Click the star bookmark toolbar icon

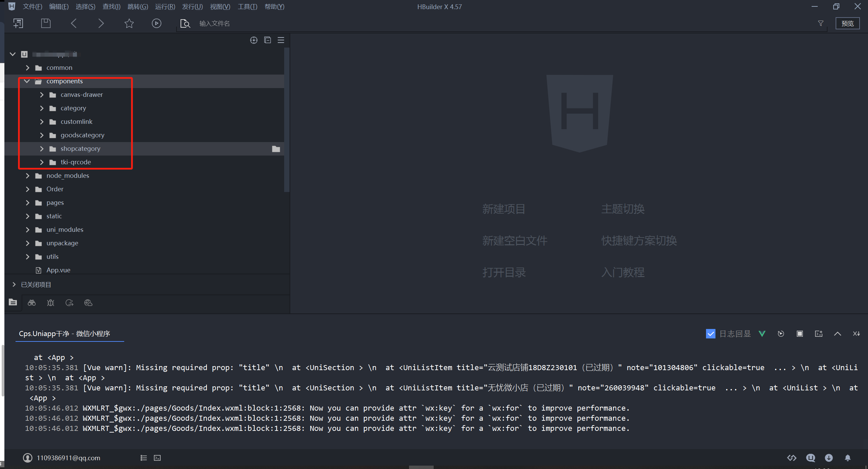[129, 23]
